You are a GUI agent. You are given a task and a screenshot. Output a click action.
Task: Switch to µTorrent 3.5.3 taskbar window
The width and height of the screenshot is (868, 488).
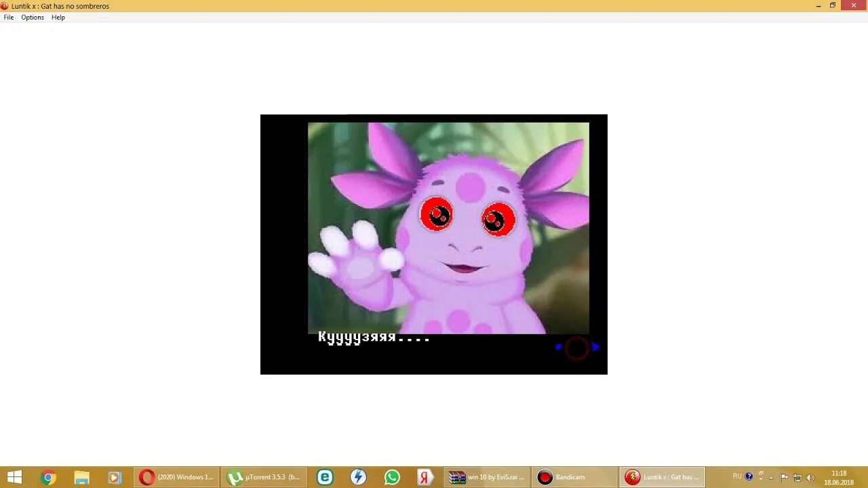click(x=264, y=477)
